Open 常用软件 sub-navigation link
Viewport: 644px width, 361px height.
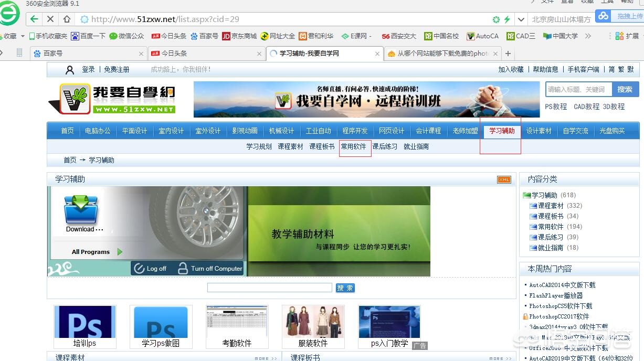point(354,146)
